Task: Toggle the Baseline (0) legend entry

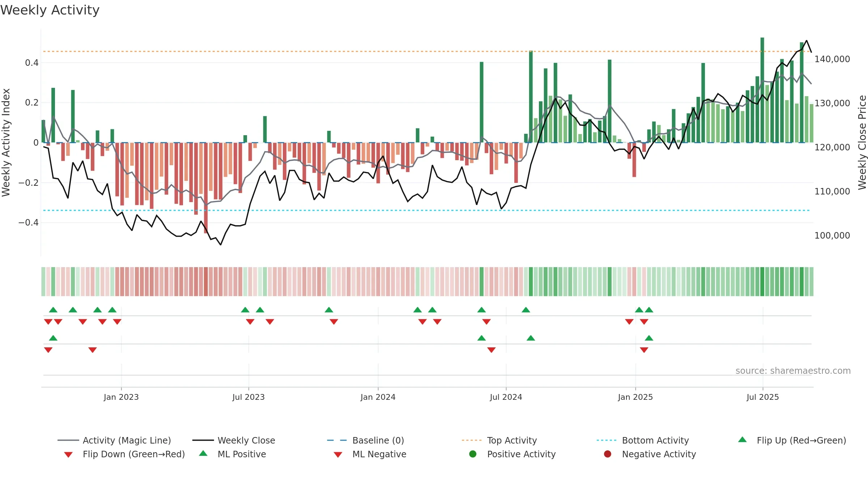Action: click(x=365, y=440)
